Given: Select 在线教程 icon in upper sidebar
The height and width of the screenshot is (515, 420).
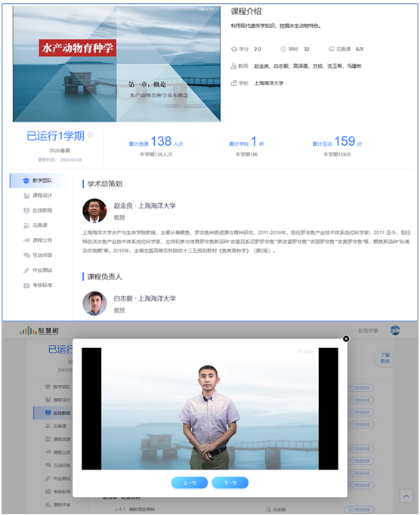Looking at the screenshot, I should 26,210.
